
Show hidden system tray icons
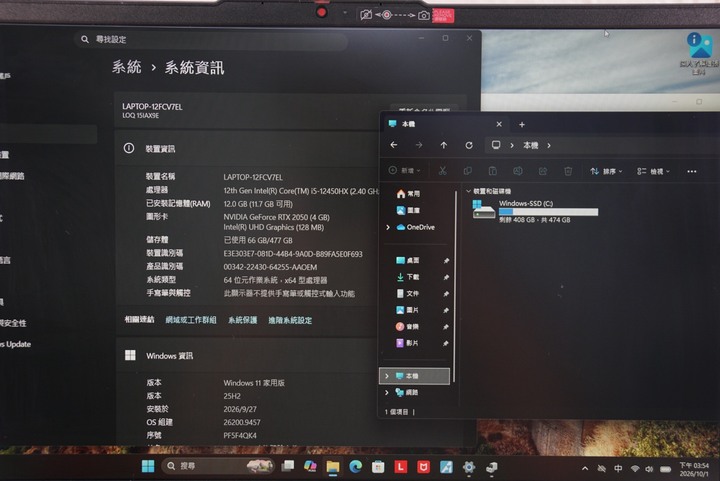[585, 469]
